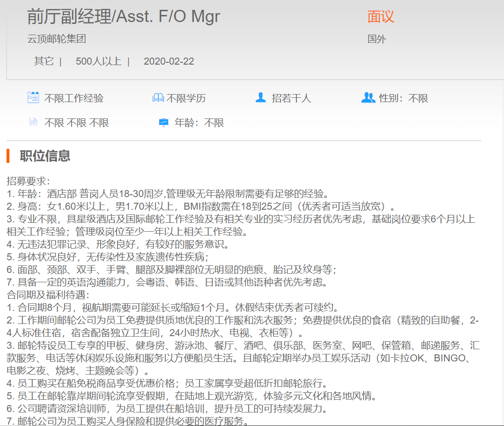Click the posting date 2020-02-22
Screen dimensions: 504x426
pyautogui.click(x=169, y=61)
